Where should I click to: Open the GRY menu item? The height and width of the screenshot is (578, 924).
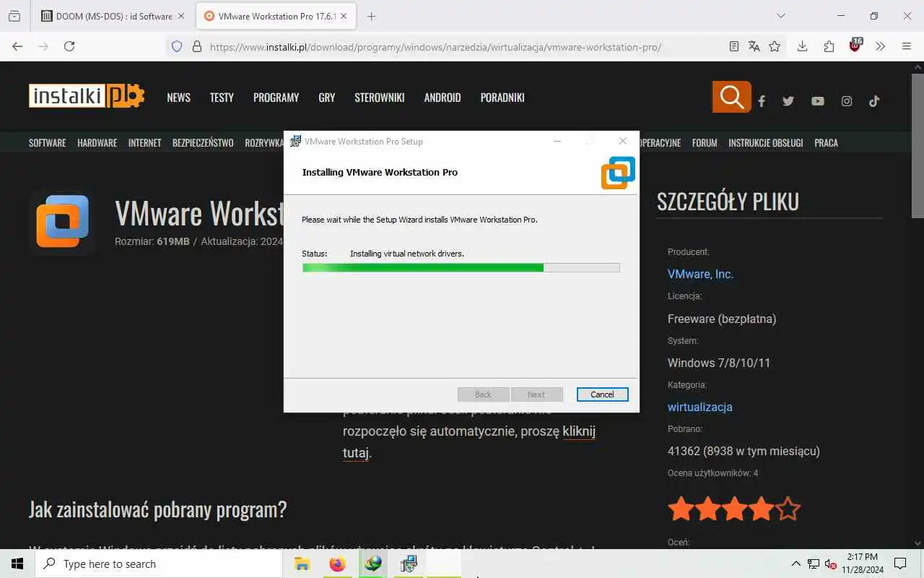tap(327, 98)
